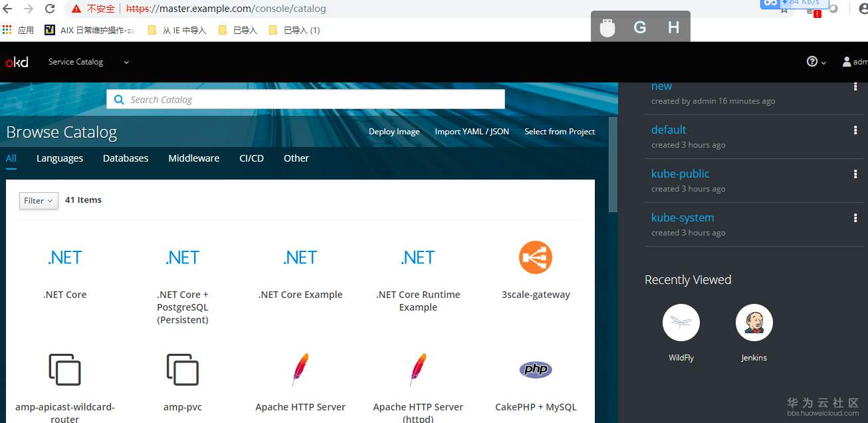Click Import YAML / JSON

pyautogui.click(x=472, y=132)
